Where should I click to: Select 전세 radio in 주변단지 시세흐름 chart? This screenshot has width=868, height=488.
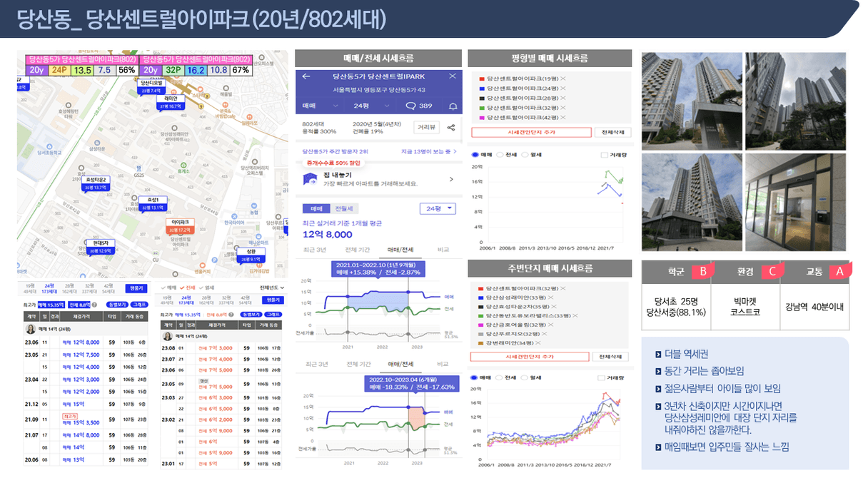pos(500,377)
